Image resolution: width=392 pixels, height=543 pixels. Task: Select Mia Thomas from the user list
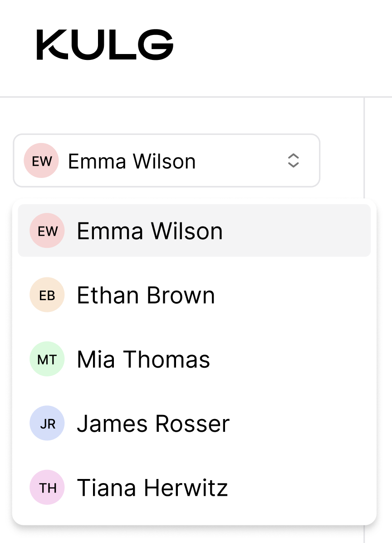[x=143, y=359]
